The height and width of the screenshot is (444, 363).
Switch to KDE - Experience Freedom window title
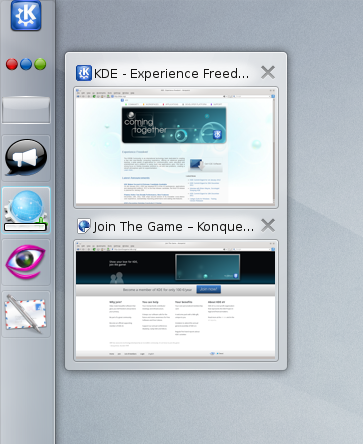pos(171,74)
